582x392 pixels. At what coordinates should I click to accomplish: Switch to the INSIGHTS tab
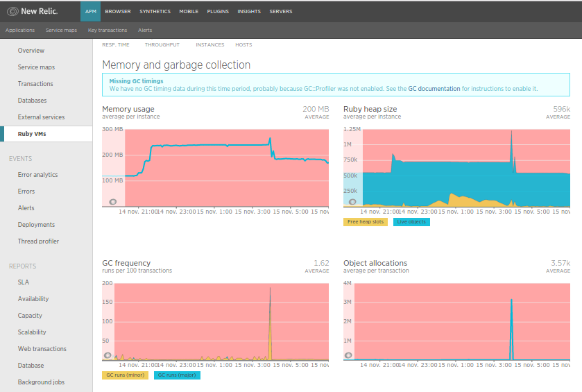click(248, 12)
